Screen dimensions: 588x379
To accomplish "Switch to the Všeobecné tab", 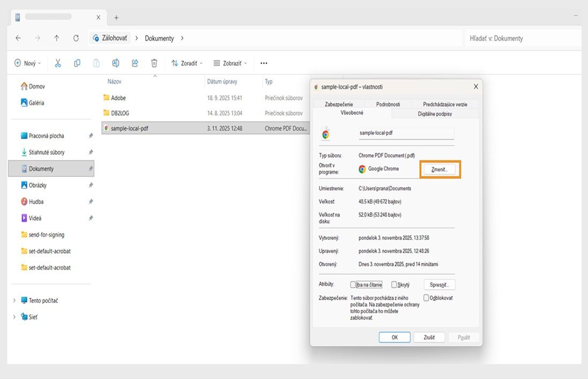I will [x=352, y=113].
